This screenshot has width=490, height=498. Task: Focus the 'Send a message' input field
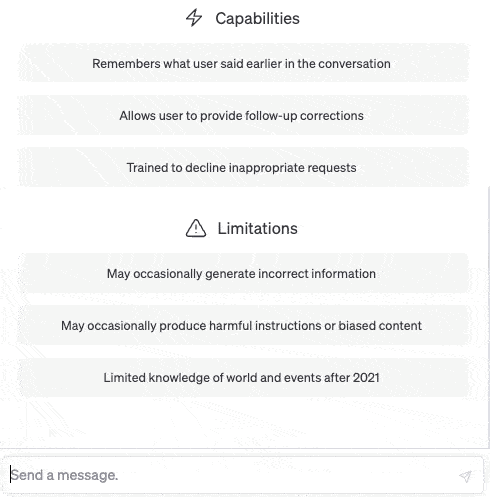(x=242, y=475)
